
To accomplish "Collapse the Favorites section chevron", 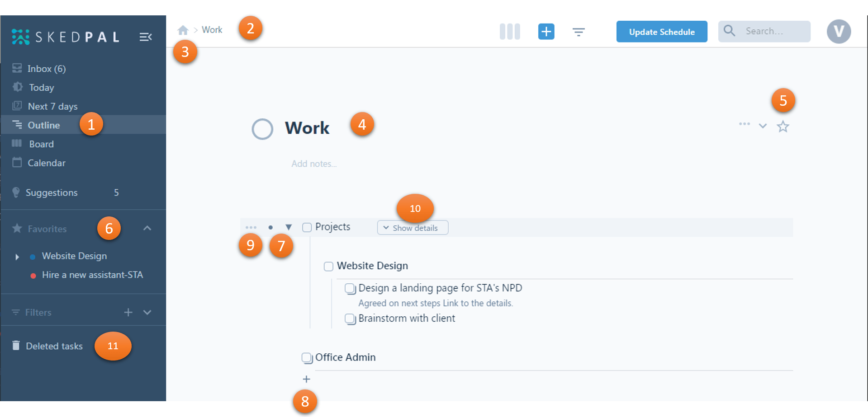I will [x=147, y=229].
